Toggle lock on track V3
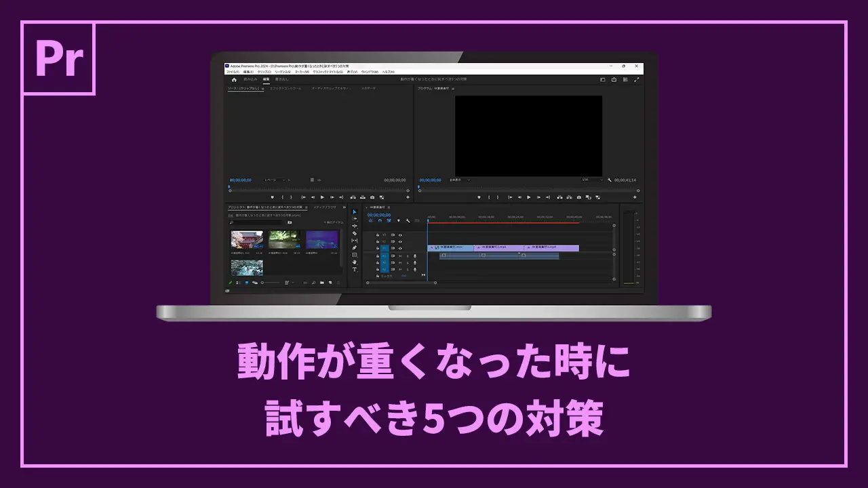The height and width of the screenshot is (488, 868). click(378, 235)
